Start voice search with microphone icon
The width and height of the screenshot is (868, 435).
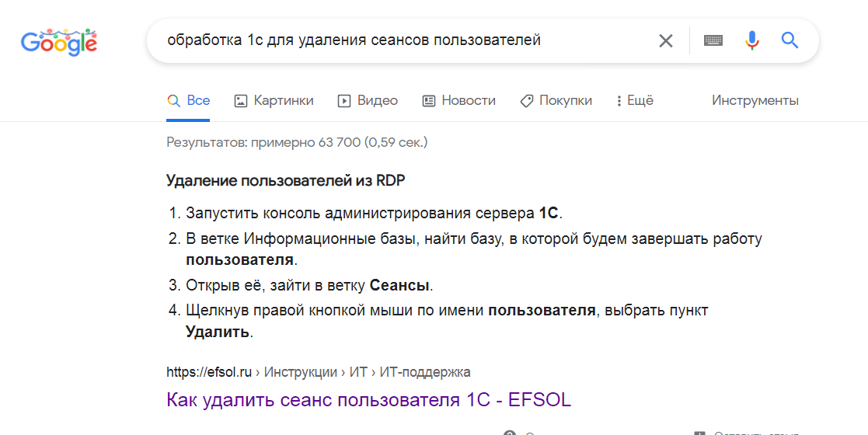tap(751, 40)
